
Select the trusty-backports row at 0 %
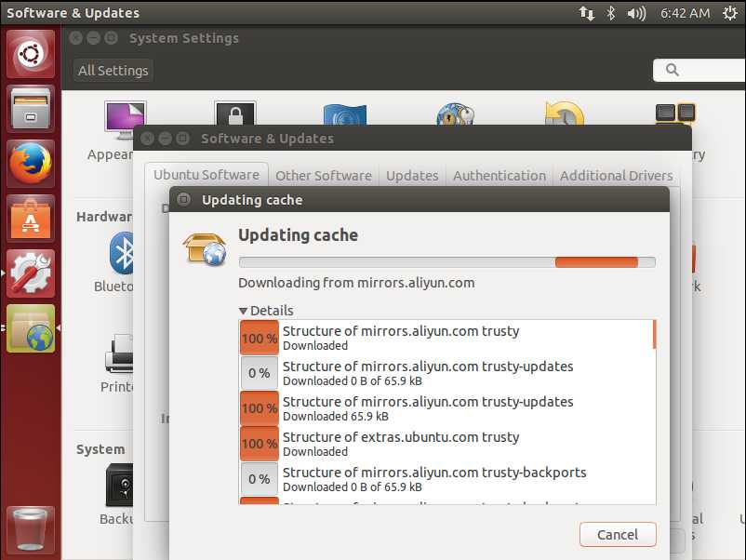pos(446,479)
